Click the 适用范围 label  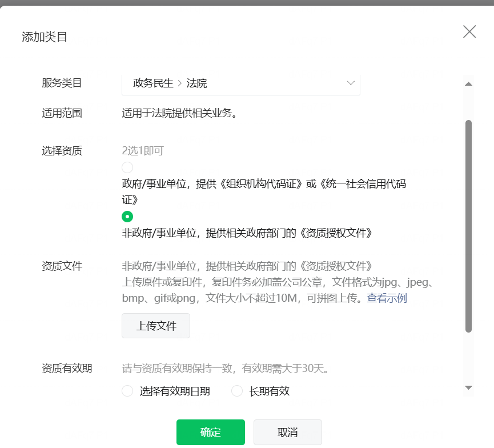tap(62, 113)
